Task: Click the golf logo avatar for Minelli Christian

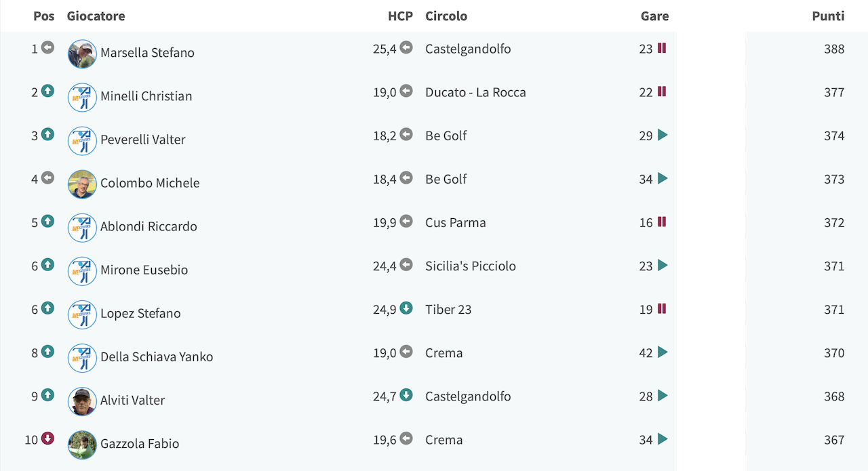Action: tap(82, 97)
